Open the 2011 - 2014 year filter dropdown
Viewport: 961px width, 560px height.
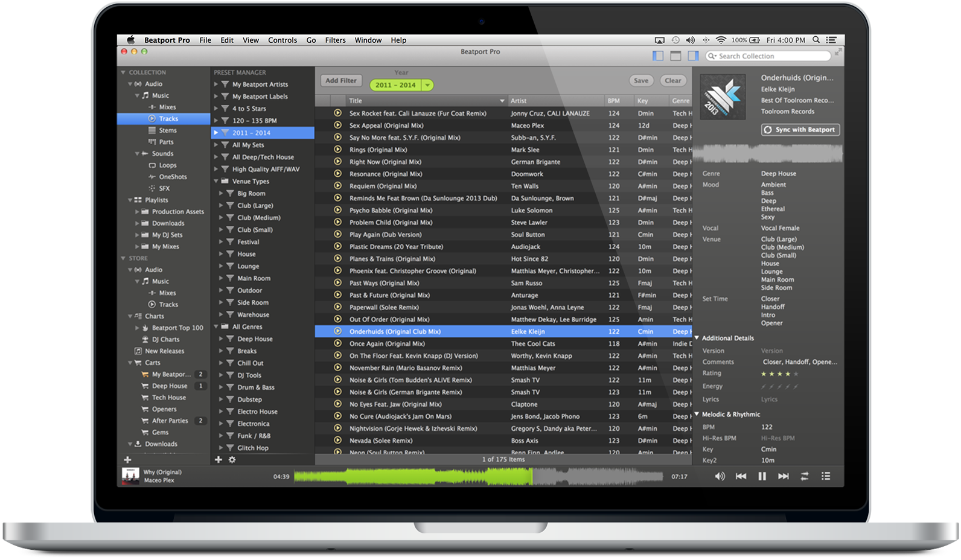point(427,85)
